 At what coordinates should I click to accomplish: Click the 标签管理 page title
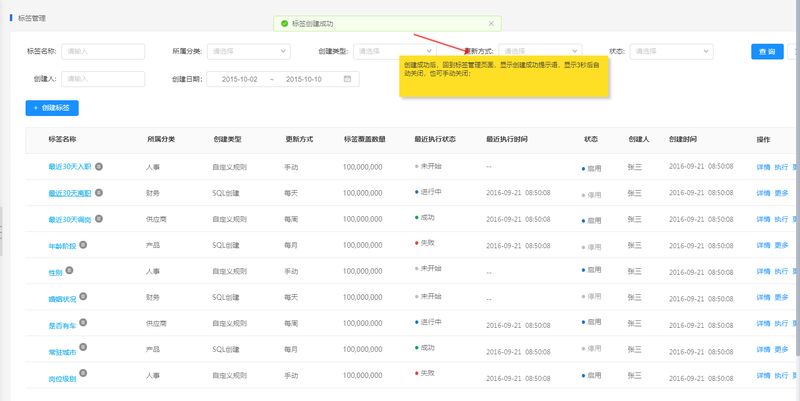[32, 18]
